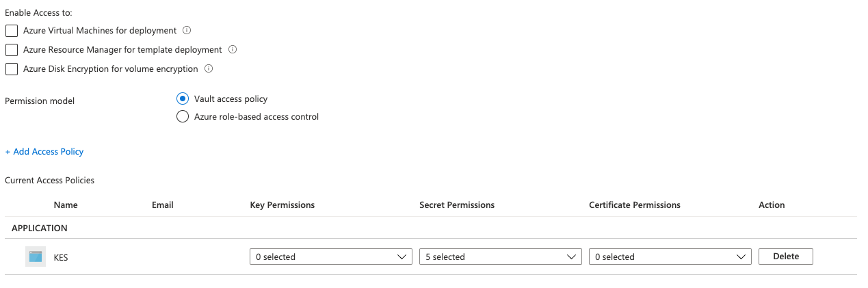Tick Azure Disk Encryption for volume encryption

pyautogui.click(x=12, y=69)
